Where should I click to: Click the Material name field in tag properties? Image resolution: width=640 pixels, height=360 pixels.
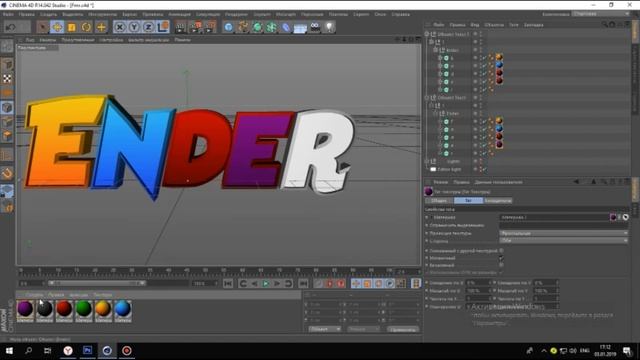(x=554, y=218)
